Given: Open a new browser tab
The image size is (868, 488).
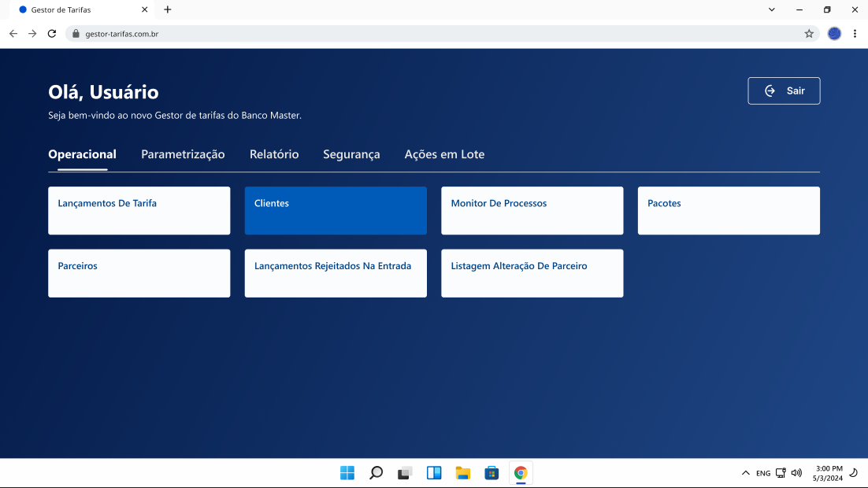Looking at the screenshot, I should click(x=168, y=9).
